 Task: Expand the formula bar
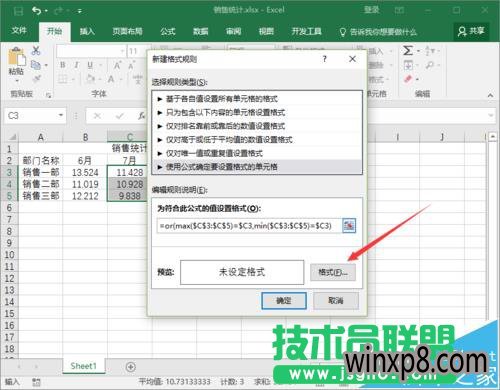491,115
